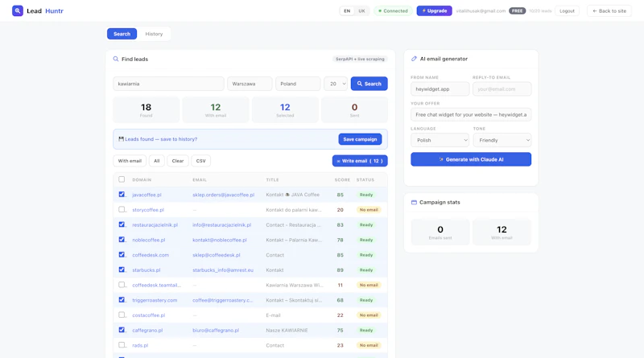Open the costacoffee.pl domain link
This screenshot has width=644, height=358.
[149, 315]
